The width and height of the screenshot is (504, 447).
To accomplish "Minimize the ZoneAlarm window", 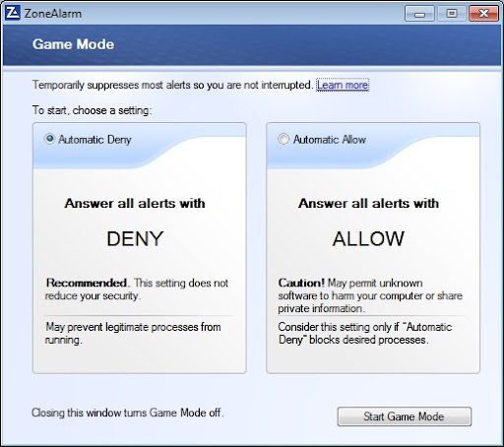I will coord(419,14).
